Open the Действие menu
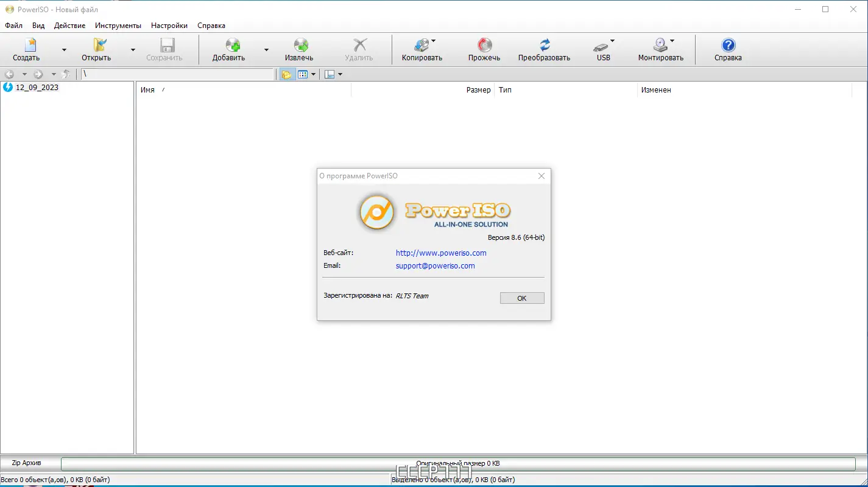Screen dimensions: 868x487 pos(69,26)
